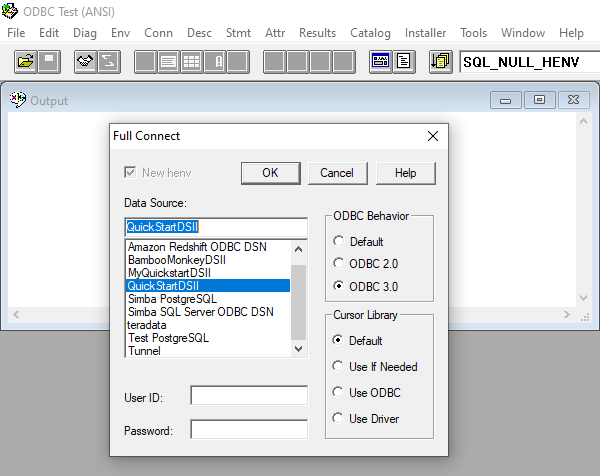The width and height of the screenshot is (600, 476).
Task: Click the handshake connect toolbar icon
Action: tap(85, 62)
